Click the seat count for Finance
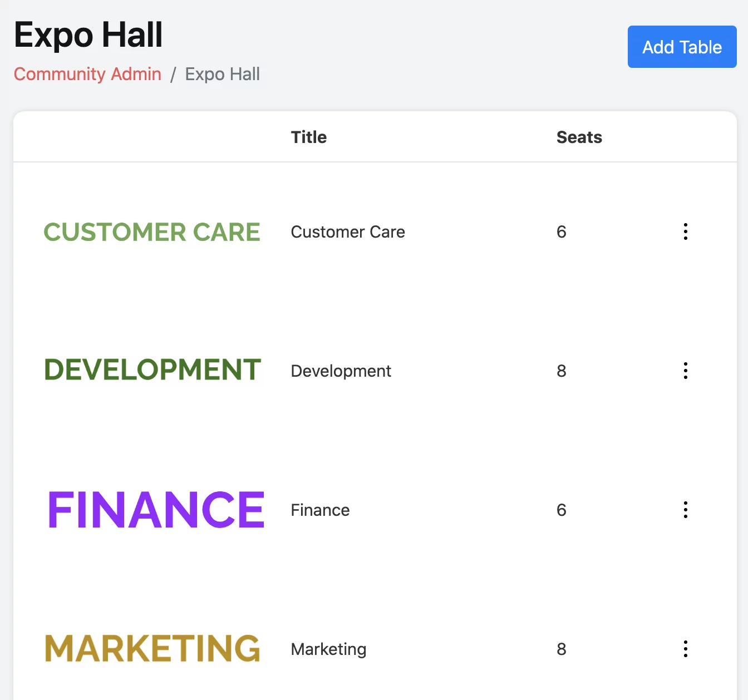The width and height of the screenshot is (748, 700). tap(561, 510)
